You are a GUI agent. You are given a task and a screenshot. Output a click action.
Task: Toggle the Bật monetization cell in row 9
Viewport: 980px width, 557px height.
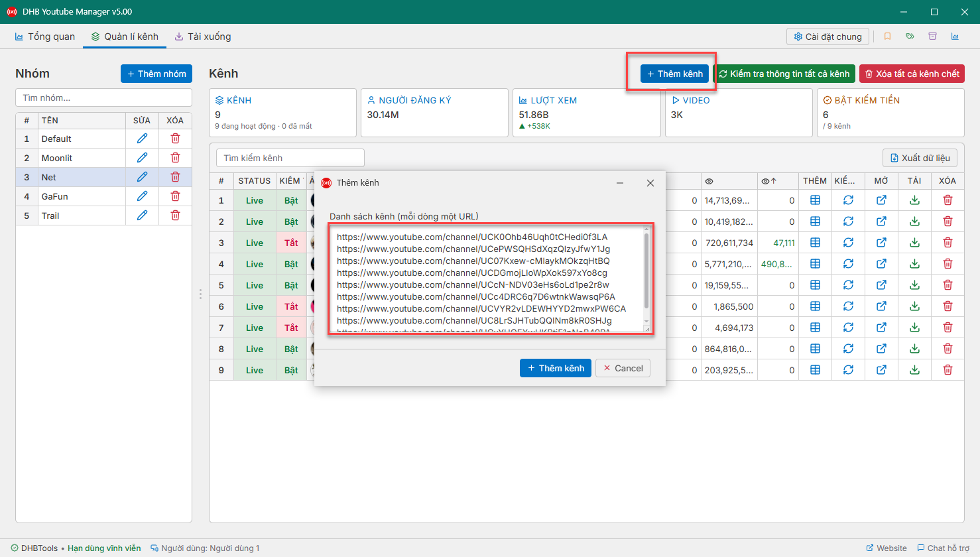point(291,370)
